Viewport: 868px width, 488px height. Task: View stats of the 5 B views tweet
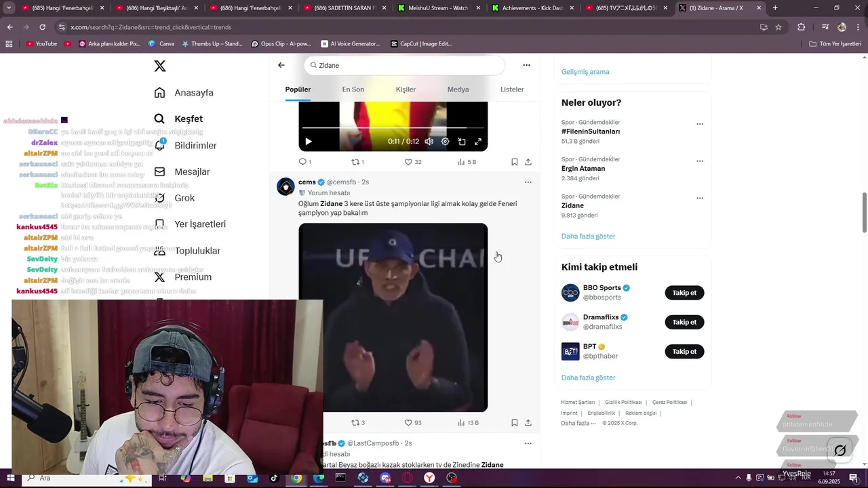pos(467,162)
